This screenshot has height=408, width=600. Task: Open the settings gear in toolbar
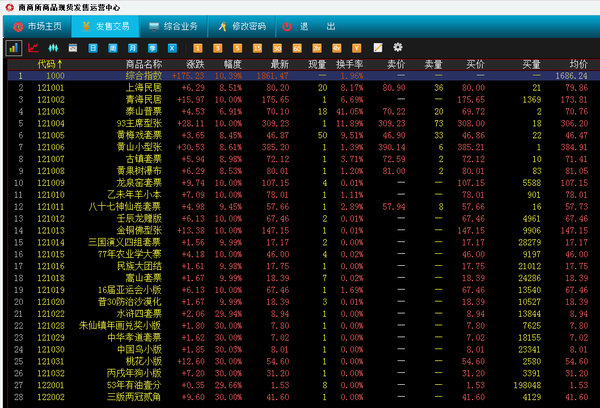tap(398, 47)
